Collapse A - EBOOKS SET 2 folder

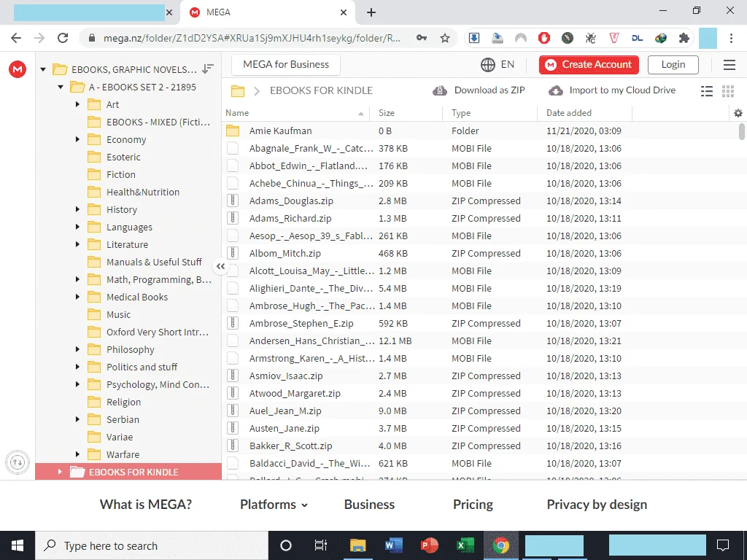coord(61,87)
